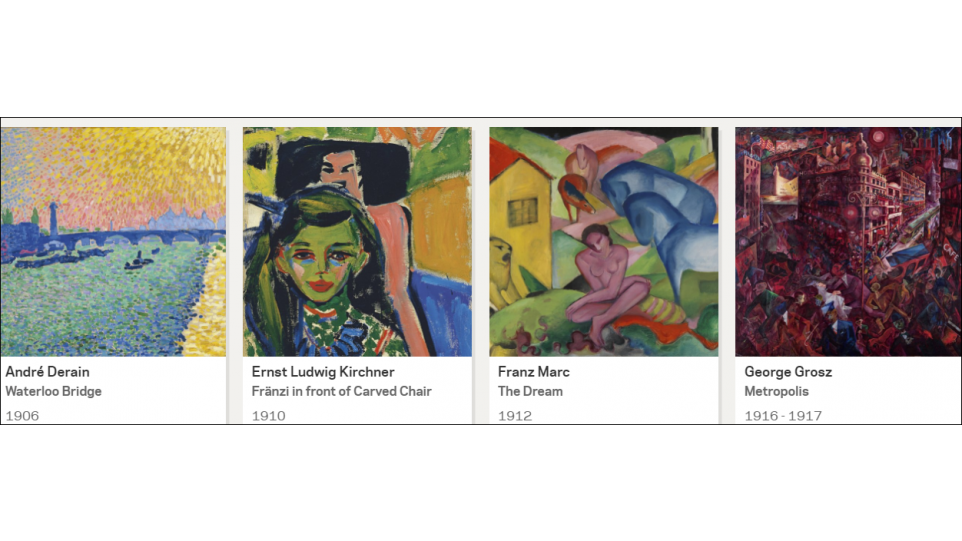This screenshot has width=962, height=541.
Task: Open the Waterloo Bridge painting thumbnail
Action: coord(113,242)
